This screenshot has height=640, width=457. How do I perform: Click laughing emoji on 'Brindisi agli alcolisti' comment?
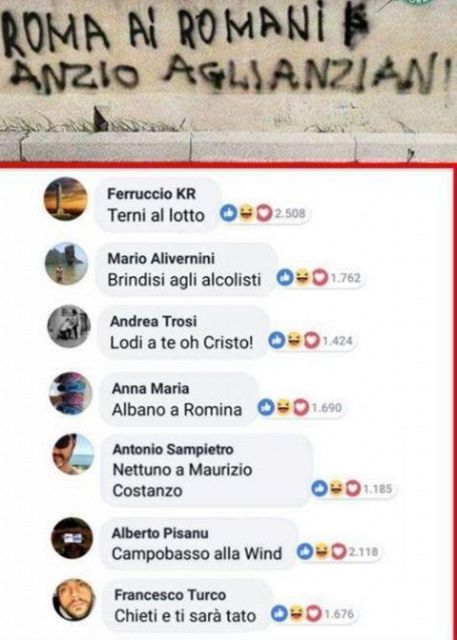pos(302,278)
